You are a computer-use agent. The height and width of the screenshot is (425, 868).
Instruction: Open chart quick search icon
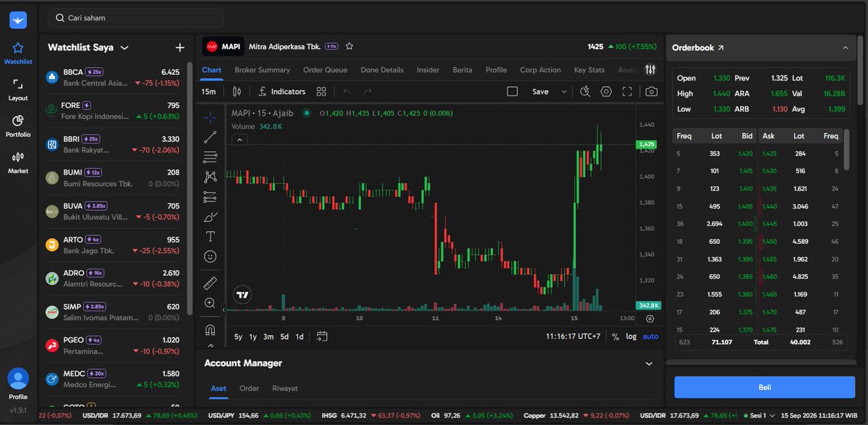click(585, 92)
